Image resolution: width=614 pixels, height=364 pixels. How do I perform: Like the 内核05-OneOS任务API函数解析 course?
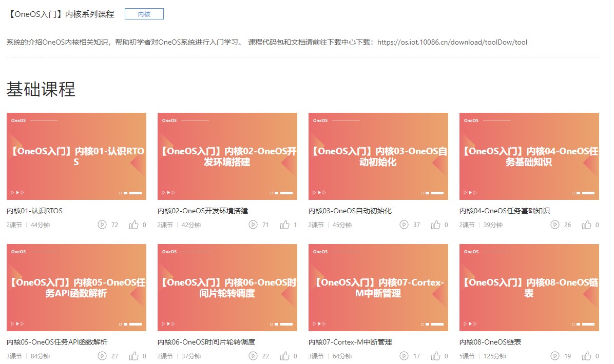[x=134, y=356]
